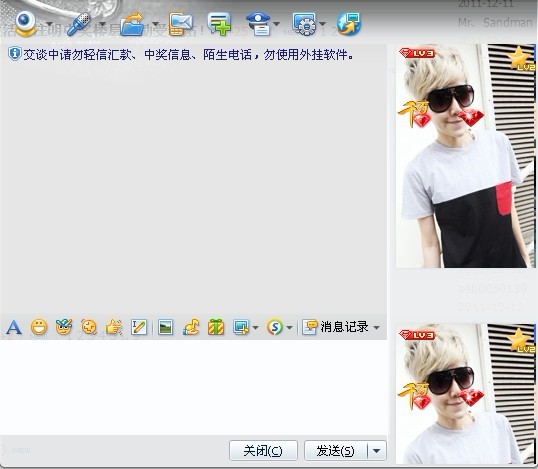
Task: Insert a picture with landscape image icon
Action: click(x=166, y=327)
